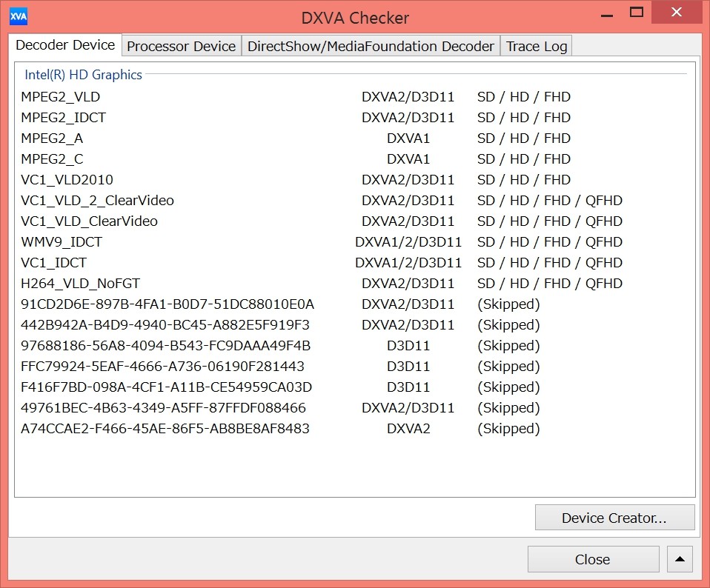
Task: Click D3D11 in the 97688186 entry row
Action: 408,346
